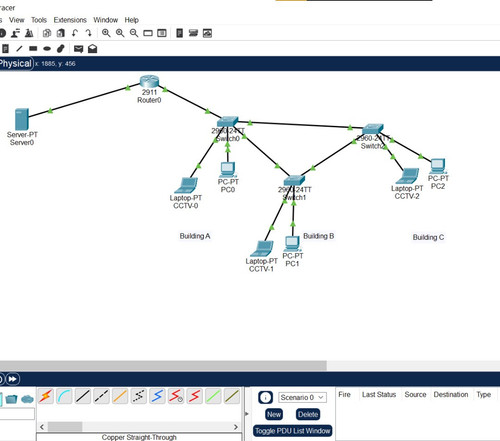The width and height of the screenshot is (500, 441).
Task: Click the PDU info circle icon
Action: click(265, 397)
